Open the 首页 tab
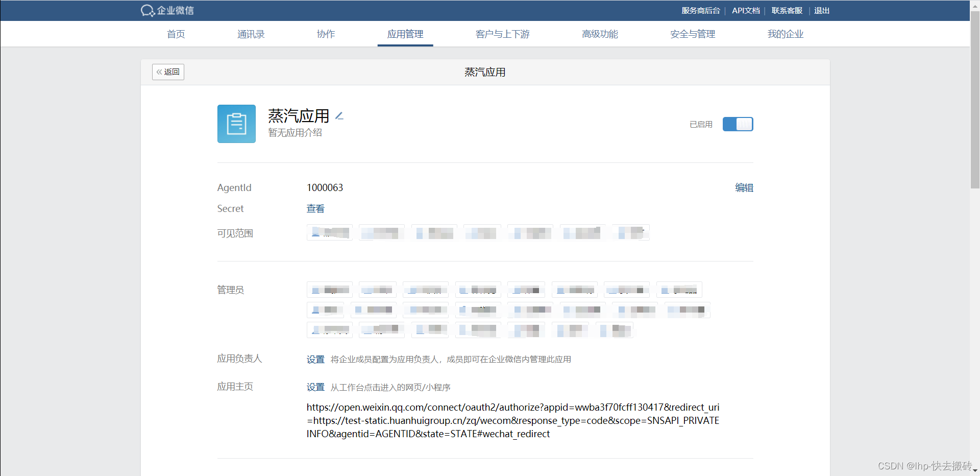Viewport: 980px width, 476px height. (176, 34)
